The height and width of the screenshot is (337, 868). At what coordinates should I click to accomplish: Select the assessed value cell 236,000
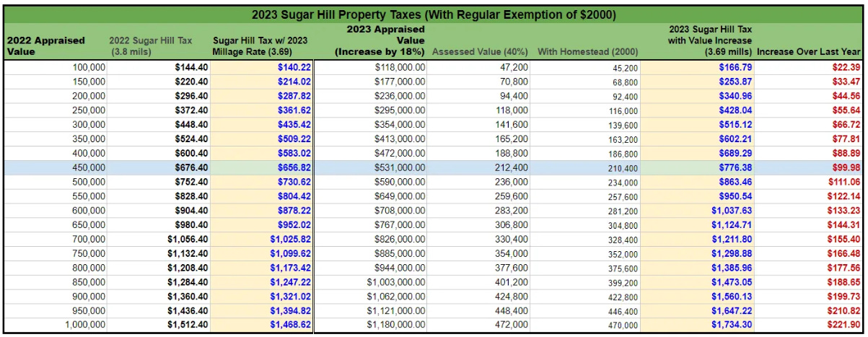tap(479, 182)
